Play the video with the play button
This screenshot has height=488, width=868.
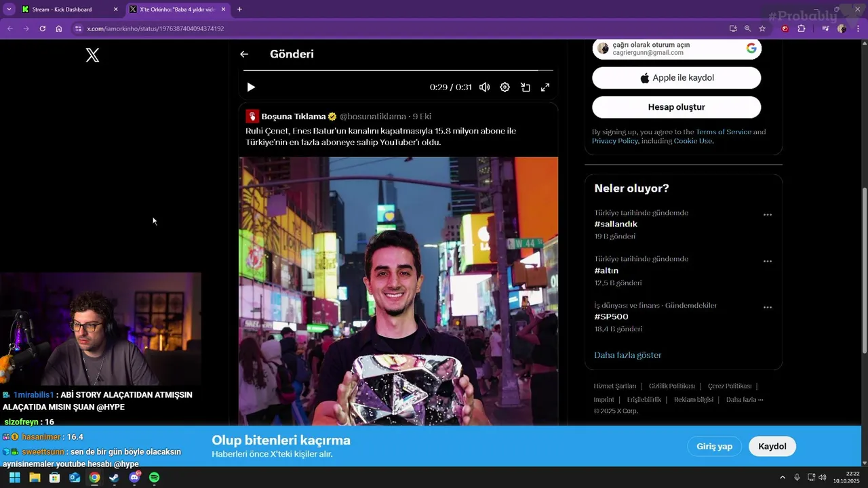coord(251,87)
